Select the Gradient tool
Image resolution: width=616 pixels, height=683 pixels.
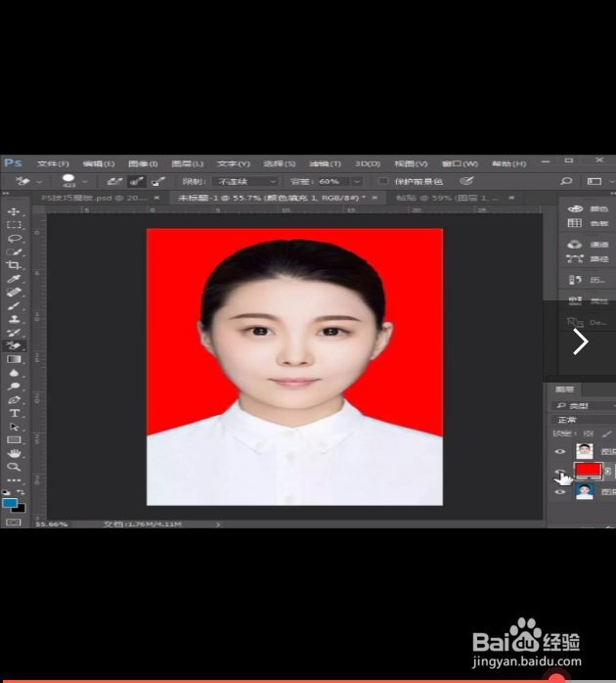pyautogui.click(x=14, y=359)
